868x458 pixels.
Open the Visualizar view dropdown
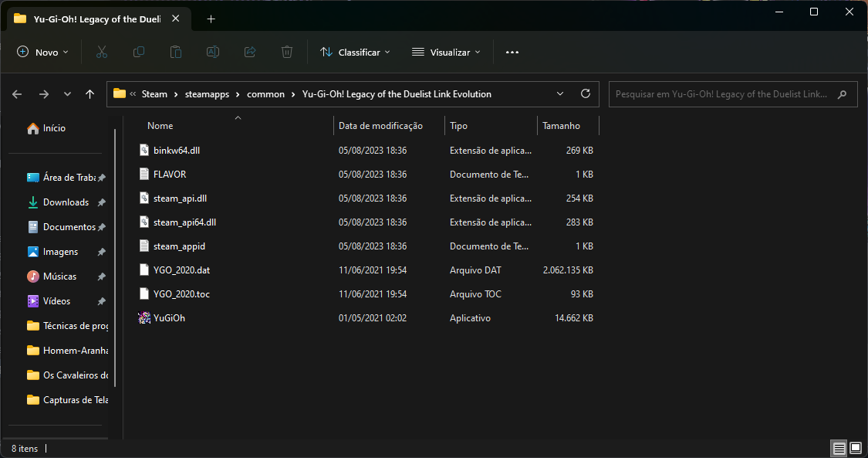(x=446, y=52)
